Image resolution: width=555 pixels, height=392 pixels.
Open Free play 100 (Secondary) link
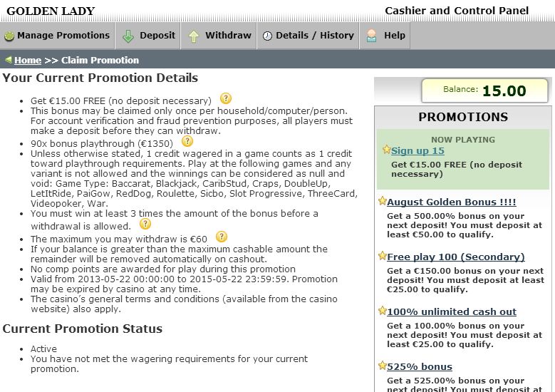456,257
